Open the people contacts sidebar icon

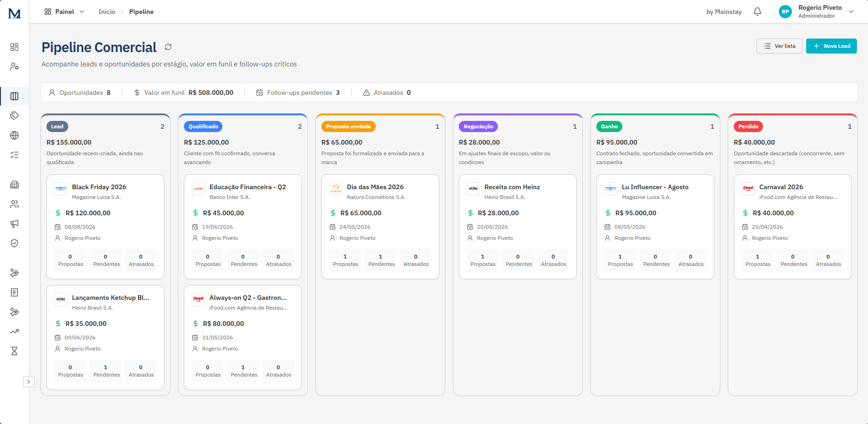(14, 204)
